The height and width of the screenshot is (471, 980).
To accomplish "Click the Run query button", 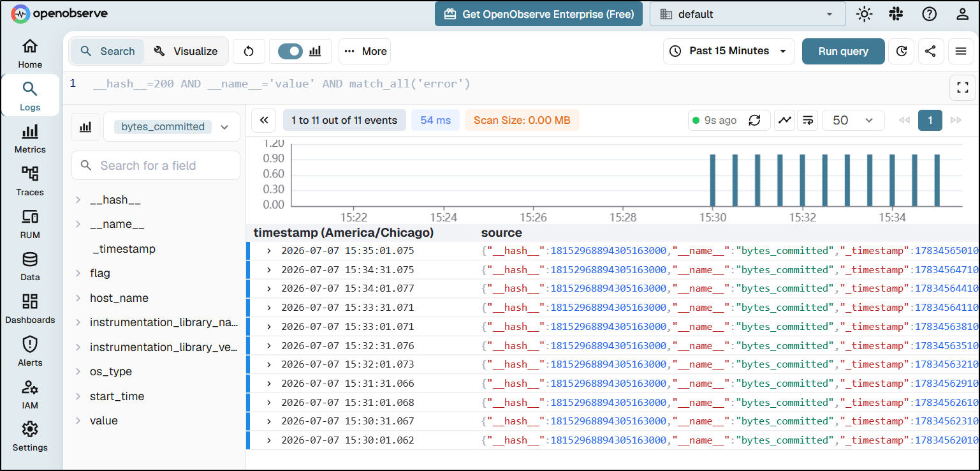I will tap(843, 51).
